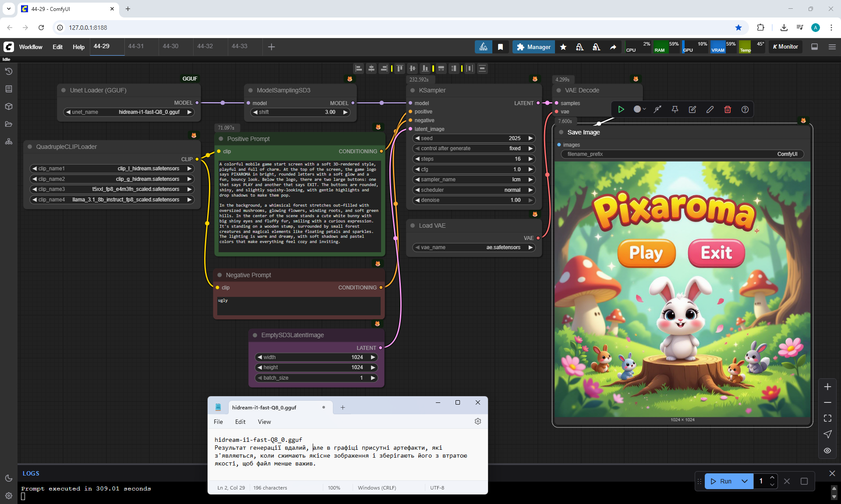Expand the Run button dropdown arrow
The width and height of the screenshot is (841, 504).
pos(745,481)
